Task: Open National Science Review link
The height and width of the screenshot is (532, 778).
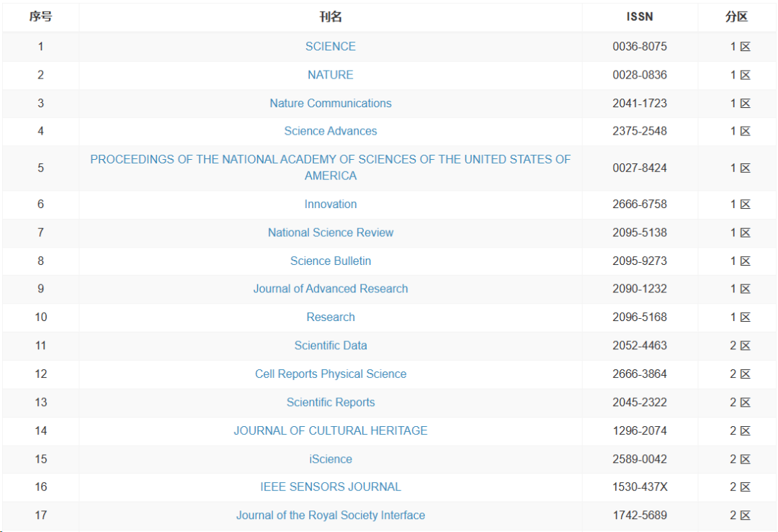Action: pyautogui.click(x=331, y=233)
